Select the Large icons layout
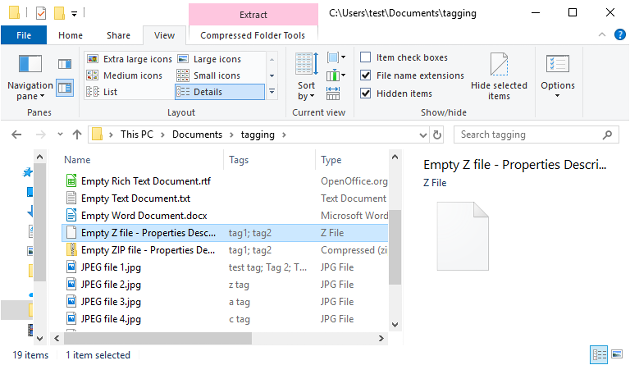The image size is (630, 365). (210, 59)
